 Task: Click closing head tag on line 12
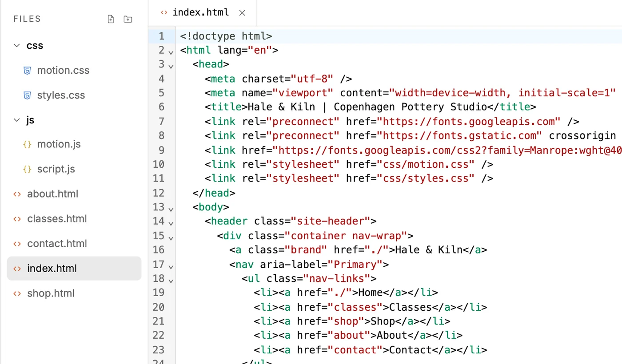(214, 193)
